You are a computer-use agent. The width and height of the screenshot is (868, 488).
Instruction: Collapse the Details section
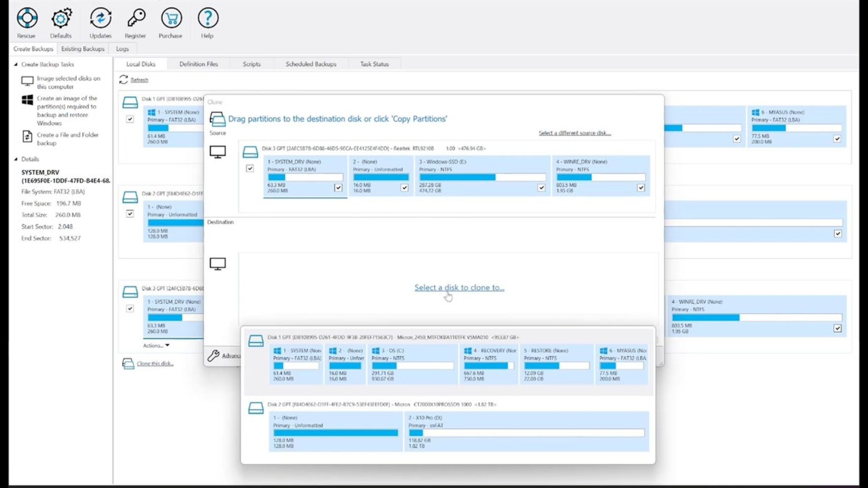click(x=16, y=159)
